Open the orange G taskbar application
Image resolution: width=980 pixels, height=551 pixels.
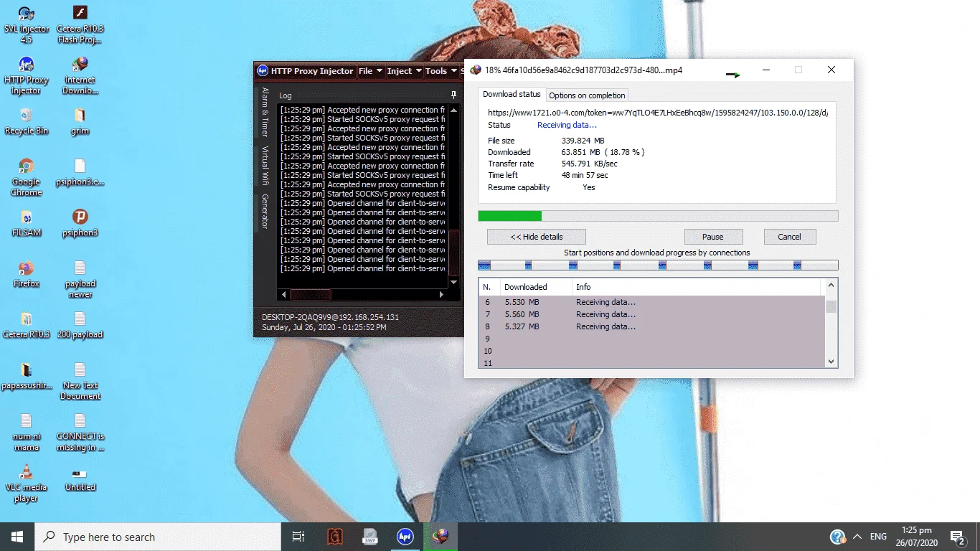click(335, 537)
